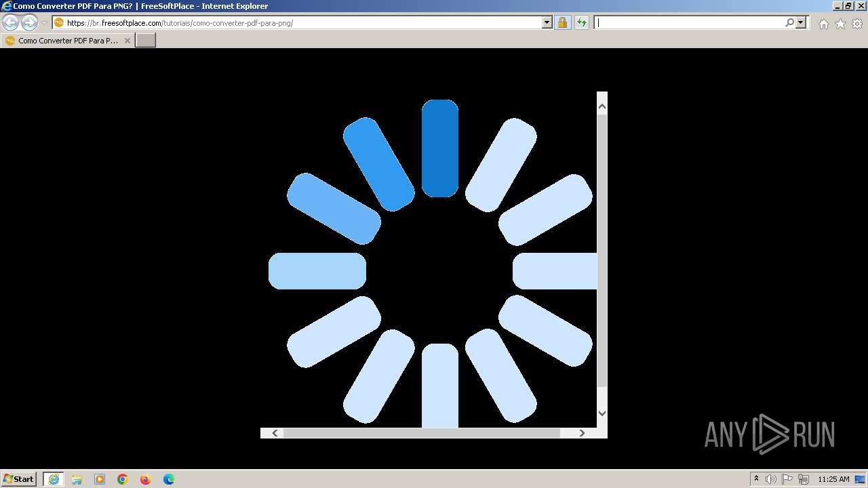Expand the address bar autocomplete dropdown
The height and width of the screenshot is (488, 868).
tap(547, 23)
